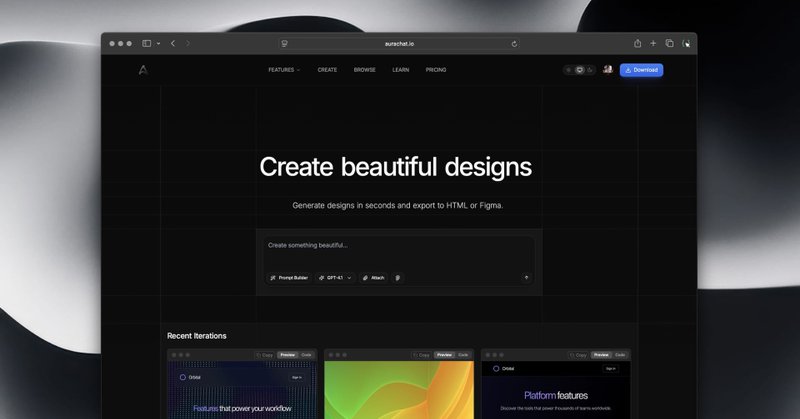
Task: Open the sidebar options chevron in Safari toolbar
Action: [158, 43]
